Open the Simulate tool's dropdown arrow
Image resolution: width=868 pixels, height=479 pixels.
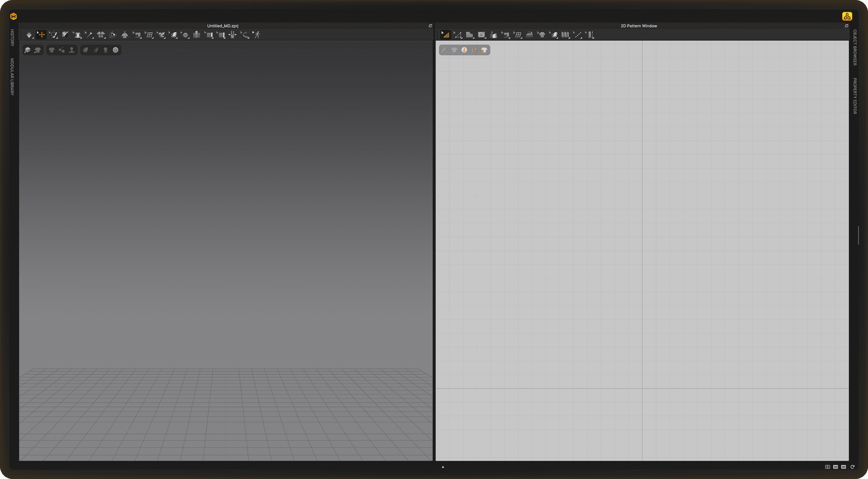pyautogui.click(x=33, y=38)
